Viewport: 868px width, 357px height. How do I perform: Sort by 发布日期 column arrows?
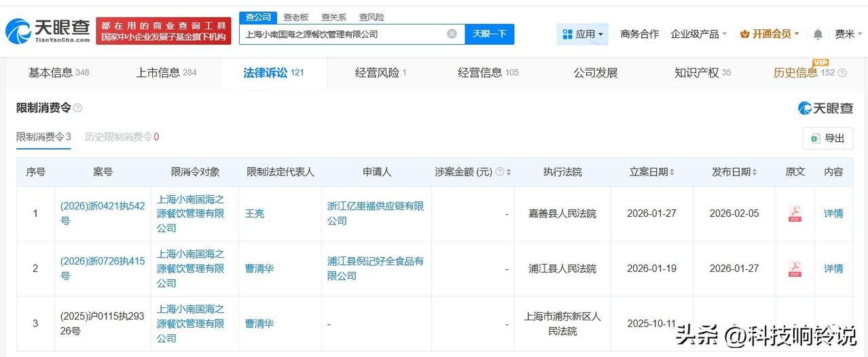[754, 172]
